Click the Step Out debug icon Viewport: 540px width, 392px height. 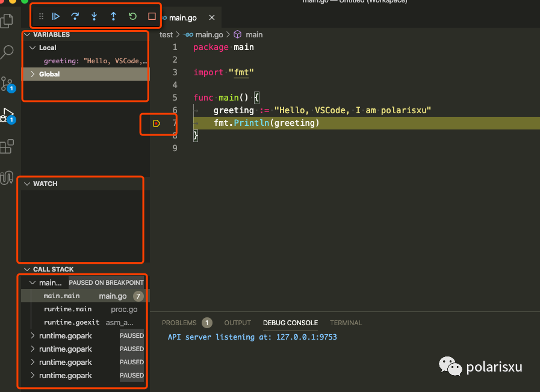tap(113, 16)
